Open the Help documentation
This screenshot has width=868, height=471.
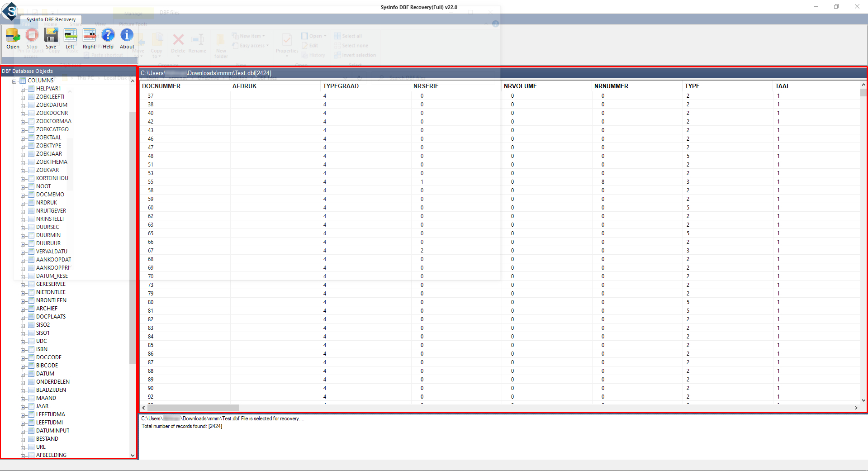click(x=108, y=39)
